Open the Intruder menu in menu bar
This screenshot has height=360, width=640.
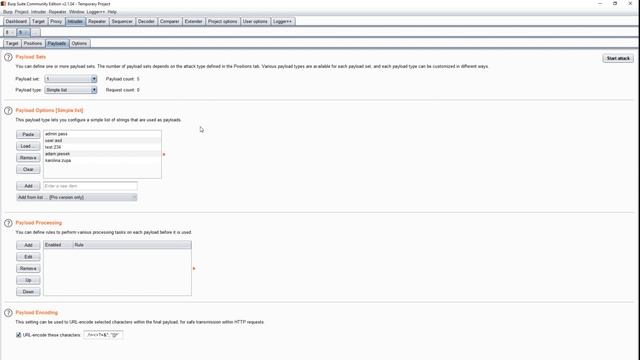click(x=39, y=12)
